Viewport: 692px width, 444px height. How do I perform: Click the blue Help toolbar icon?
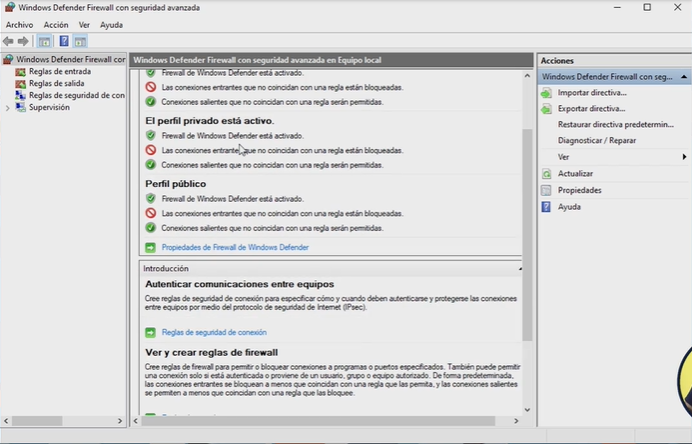pyautogui.click(x=64, y=41)
